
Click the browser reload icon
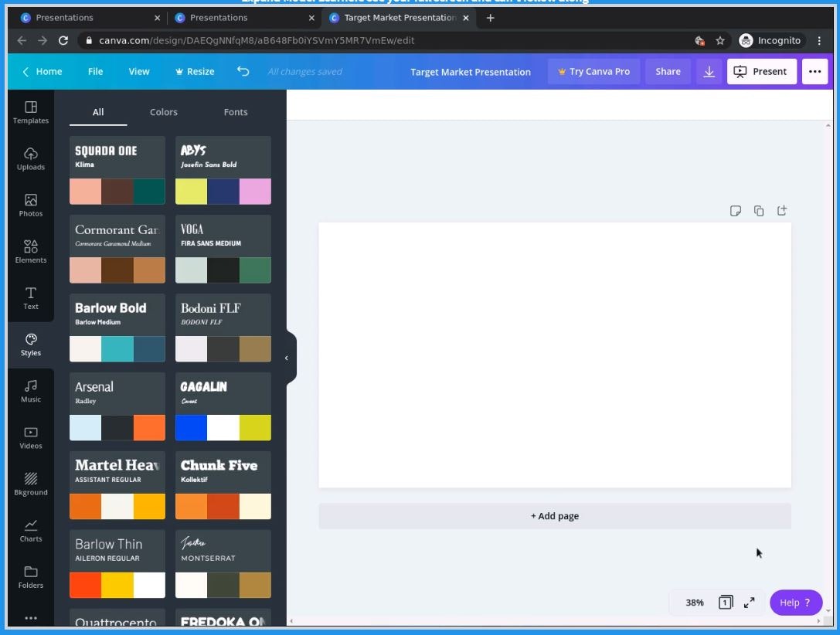click(63, 40)
